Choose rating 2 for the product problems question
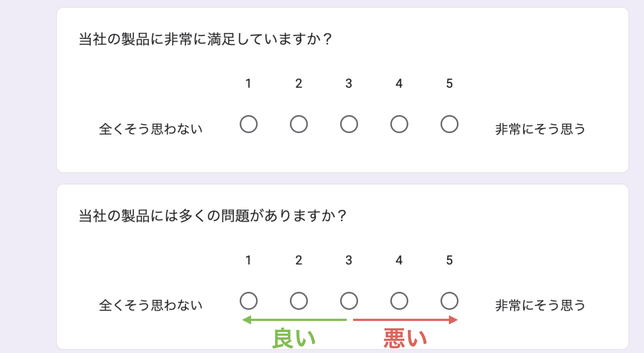Screen dimensions: 644x353 tap(299, 301)
